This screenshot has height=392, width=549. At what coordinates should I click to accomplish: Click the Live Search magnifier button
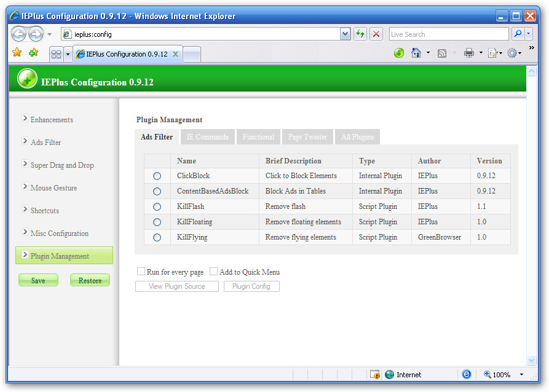(x=518, y=34)
